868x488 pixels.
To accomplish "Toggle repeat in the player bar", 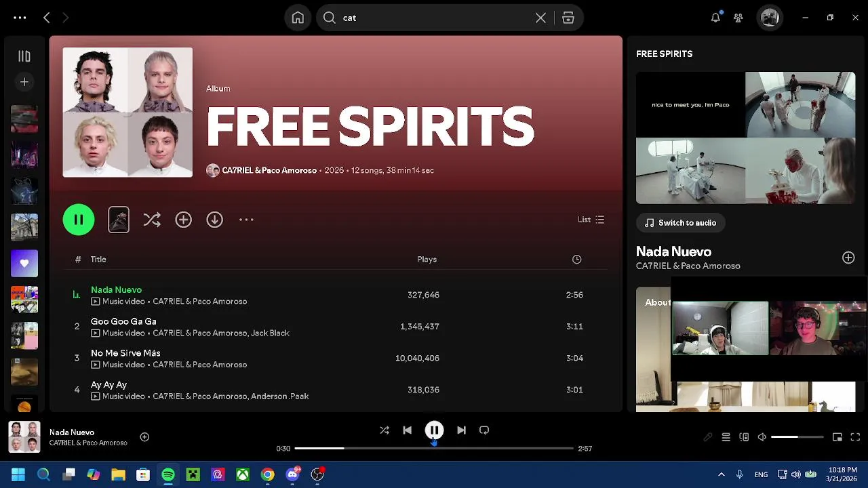I will [x=484, y=430].
